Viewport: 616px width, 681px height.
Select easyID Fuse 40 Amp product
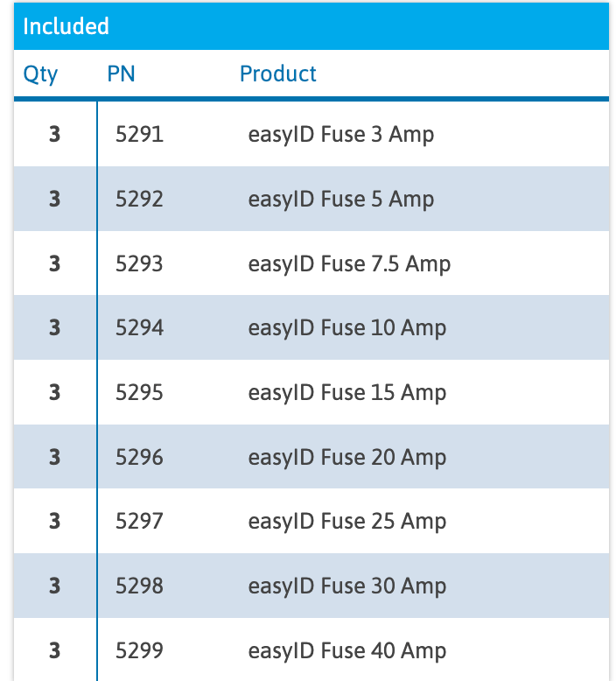346,651
